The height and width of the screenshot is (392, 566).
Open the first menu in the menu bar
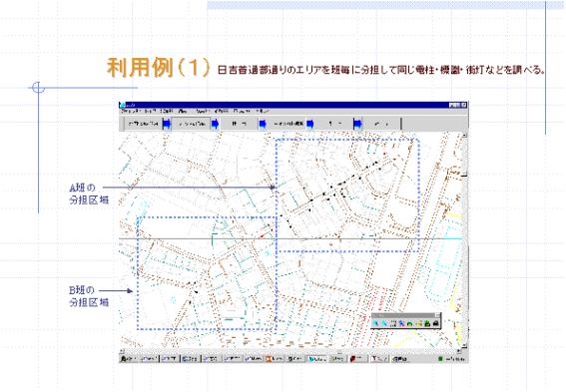(x=131, y=112)
